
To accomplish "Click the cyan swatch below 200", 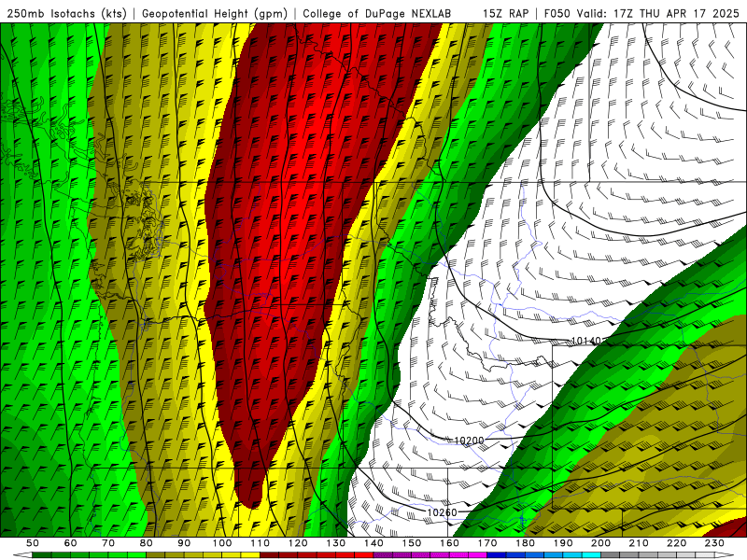I will [x=591, y=555].
